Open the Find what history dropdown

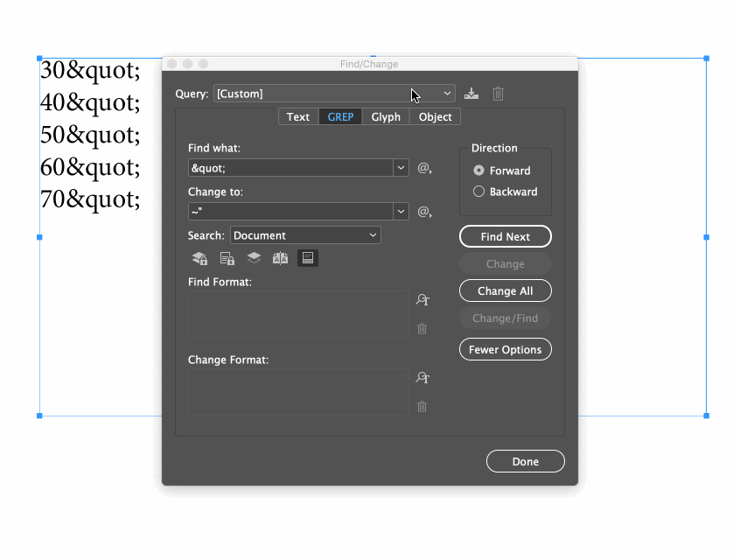point(401,167)
